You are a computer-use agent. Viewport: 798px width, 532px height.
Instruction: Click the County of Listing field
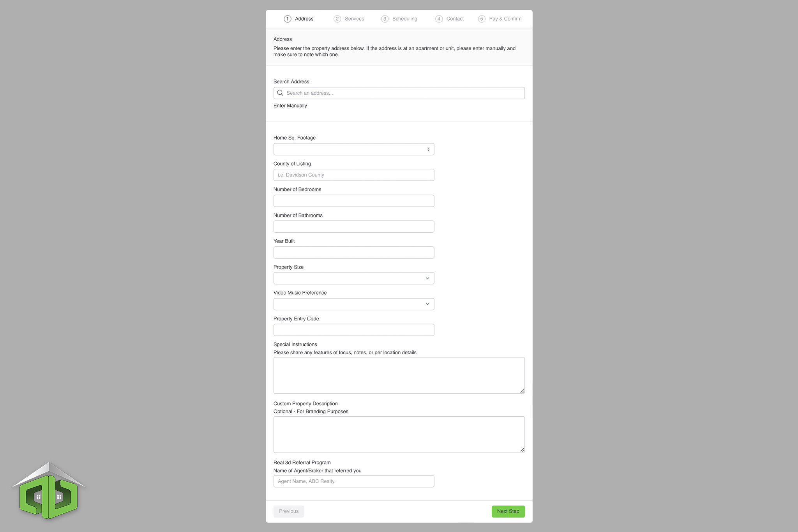354,175
